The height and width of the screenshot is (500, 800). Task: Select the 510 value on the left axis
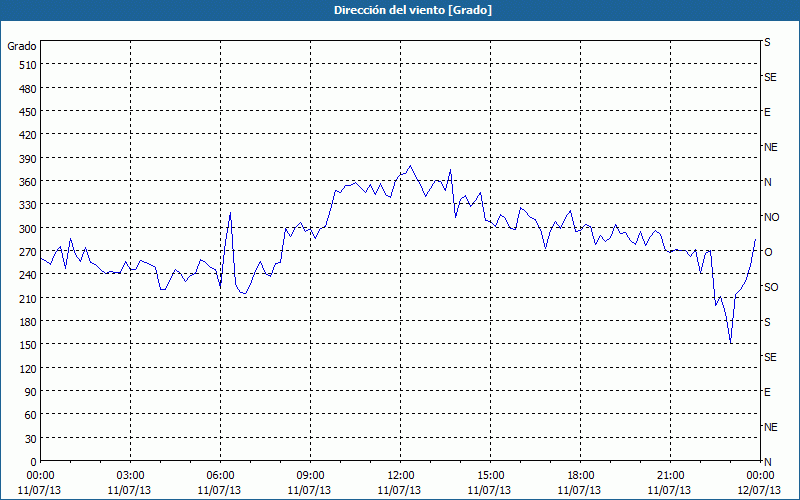[28, 65]
